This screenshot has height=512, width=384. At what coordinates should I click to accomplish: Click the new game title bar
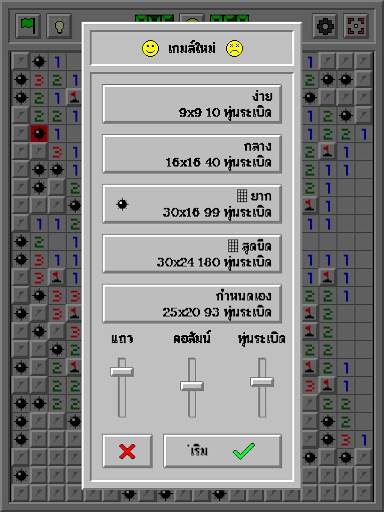(x=192, y=48)
